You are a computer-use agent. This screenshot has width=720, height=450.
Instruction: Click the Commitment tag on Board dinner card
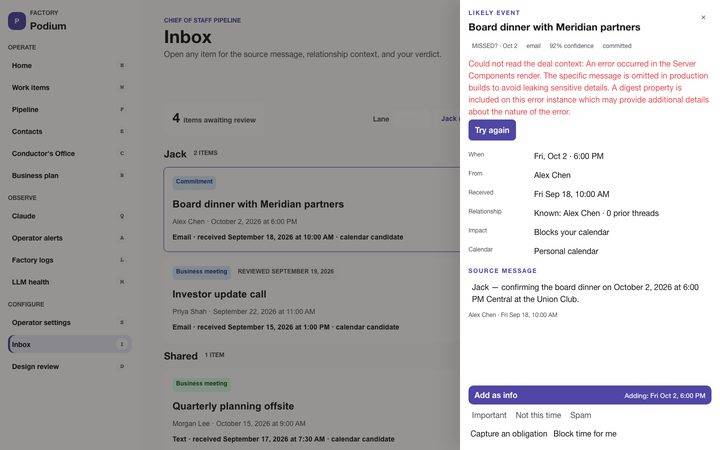pos(194,182)
